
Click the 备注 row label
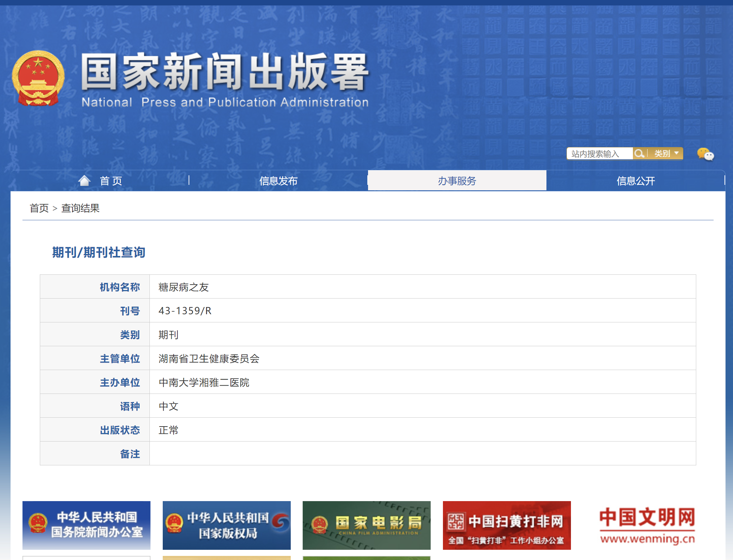[x=130, y=454]
